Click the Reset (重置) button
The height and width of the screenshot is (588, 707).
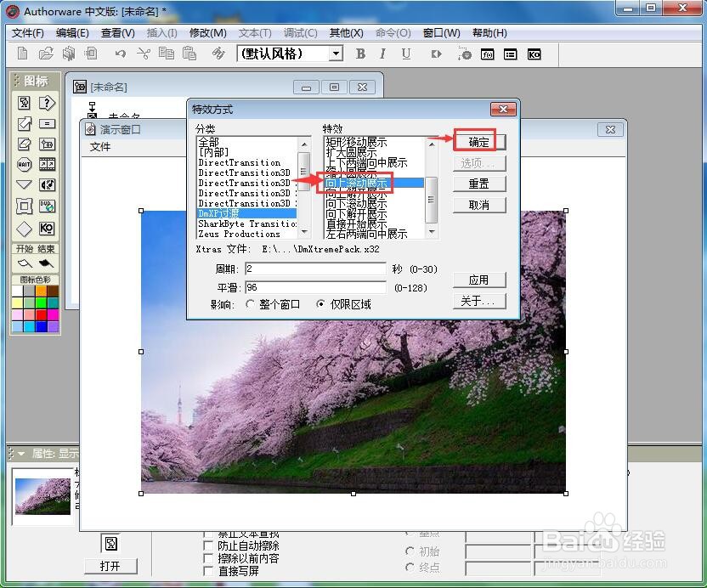coord(479,184)
